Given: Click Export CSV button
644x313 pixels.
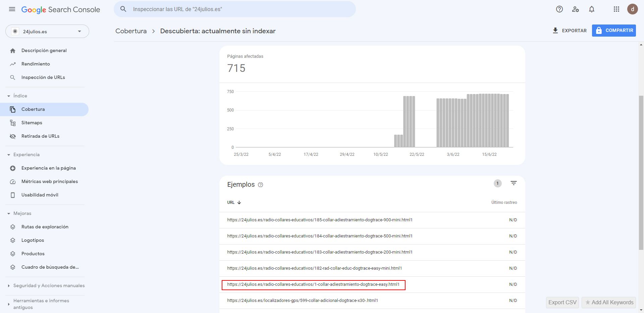Looking at the screenshot, I should 562,302.
